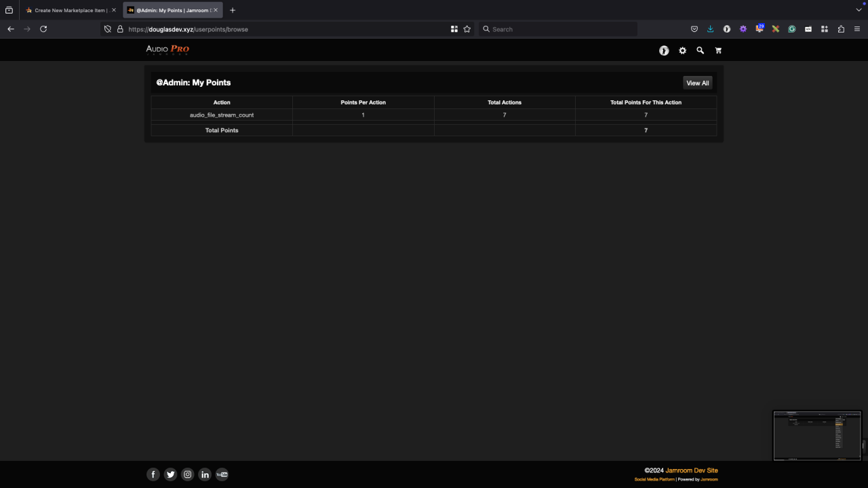Open the Jamroom Dev Site footer link
This screenshot has height=488, width=868.
692,470
